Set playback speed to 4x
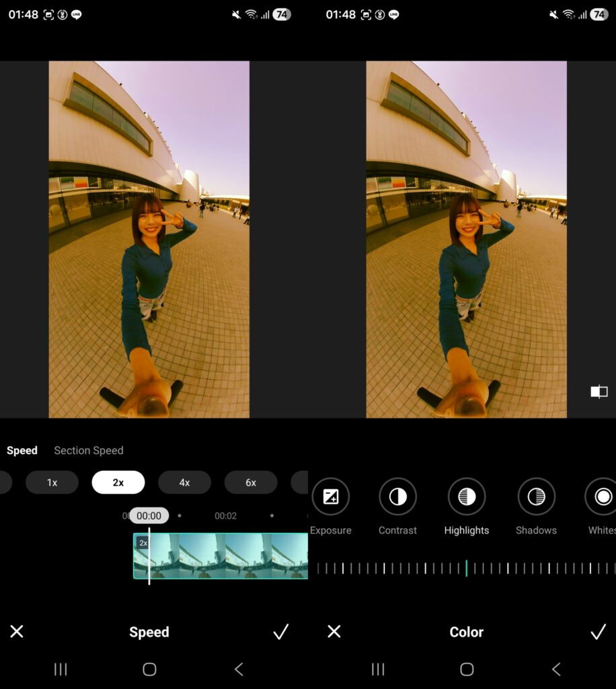Screen dimensions: 616x689 184,482
